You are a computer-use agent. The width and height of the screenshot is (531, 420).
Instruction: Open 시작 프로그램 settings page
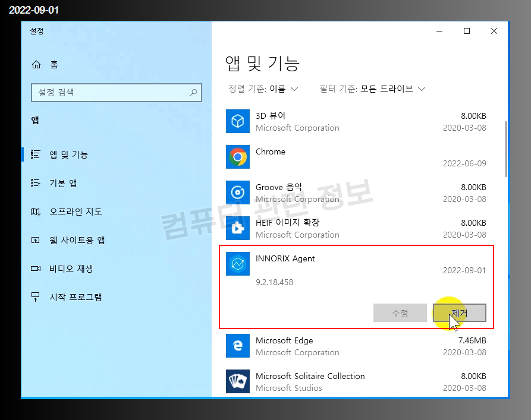point(76,297)
